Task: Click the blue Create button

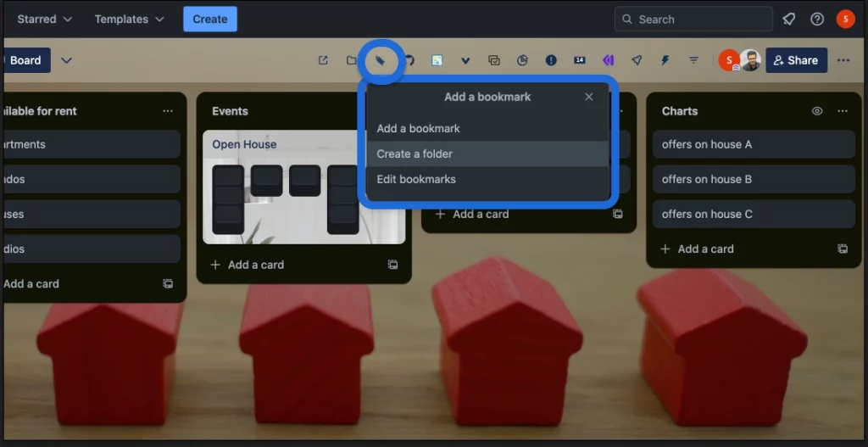Action: click(x=210, y=20)
